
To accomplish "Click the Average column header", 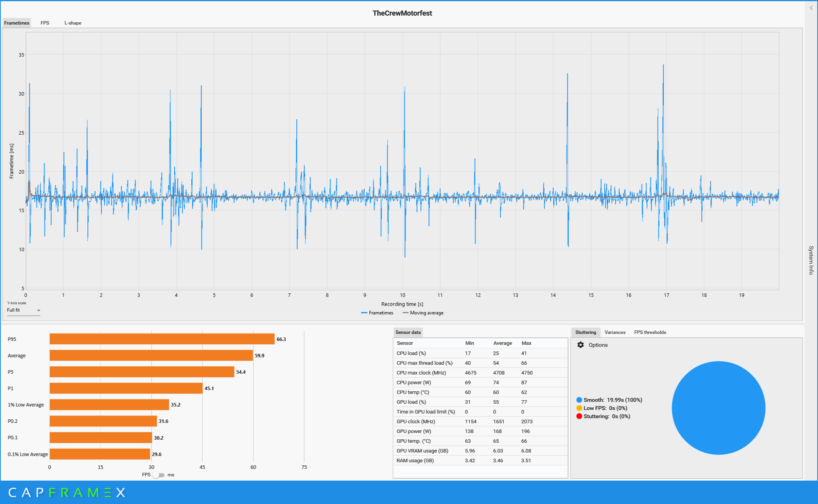I will point(502,343).
